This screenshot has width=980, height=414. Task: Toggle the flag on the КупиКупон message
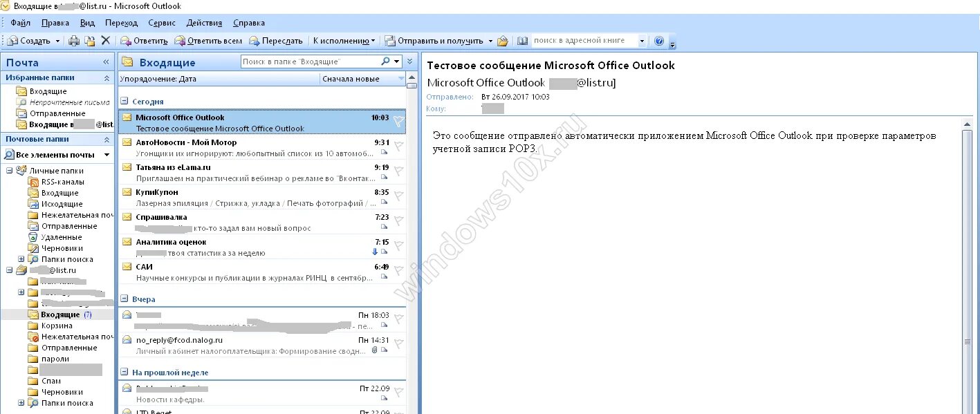pyautogui.click(x=398, y=196)
